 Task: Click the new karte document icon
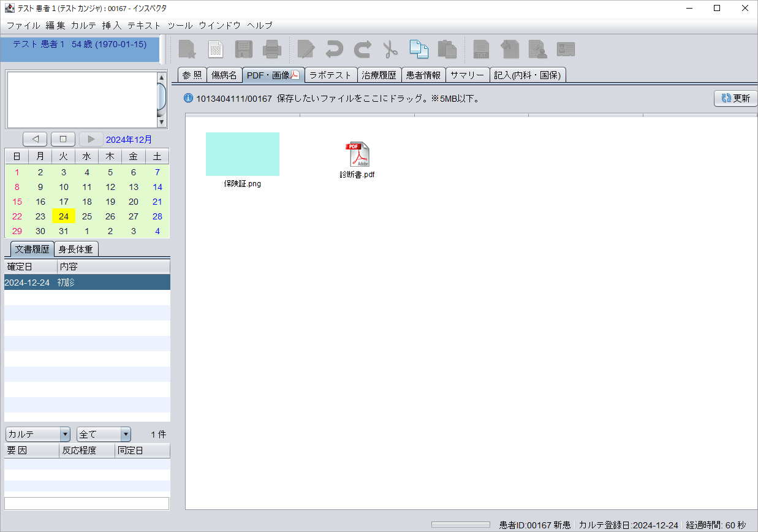point(186,49)
